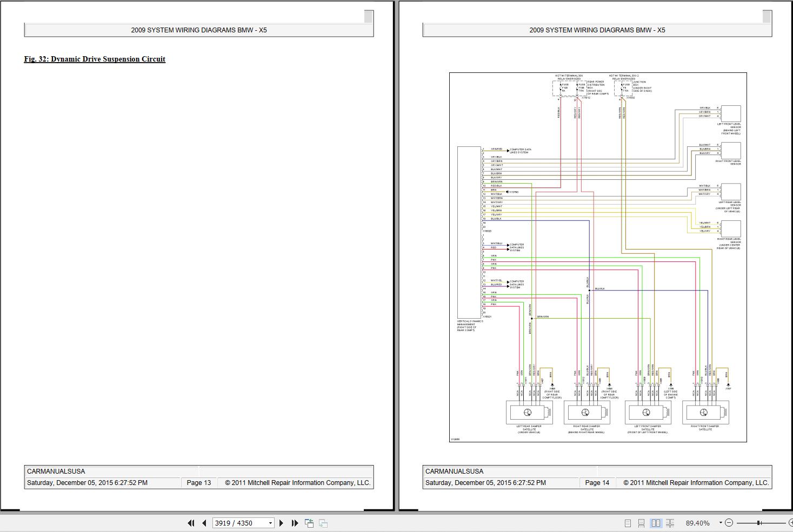Click the right page Mitchell Repair copyright text
The image size is (793, 532).
point(696,483)
